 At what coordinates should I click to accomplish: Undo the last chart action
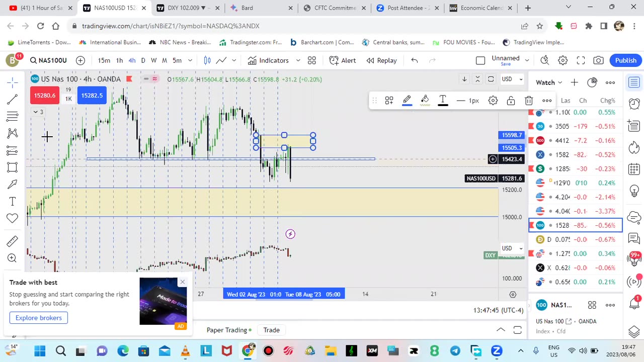click(415, 60)
